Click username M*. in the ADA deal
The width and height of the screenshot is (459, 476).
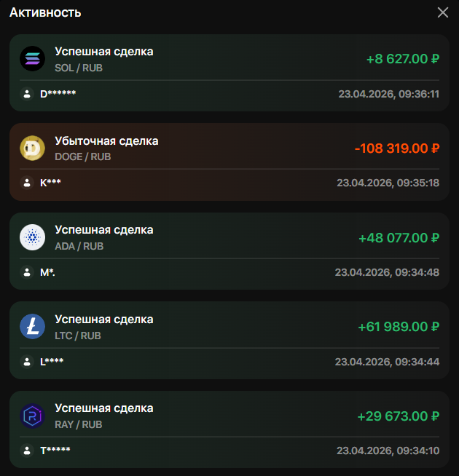[48, 272]
